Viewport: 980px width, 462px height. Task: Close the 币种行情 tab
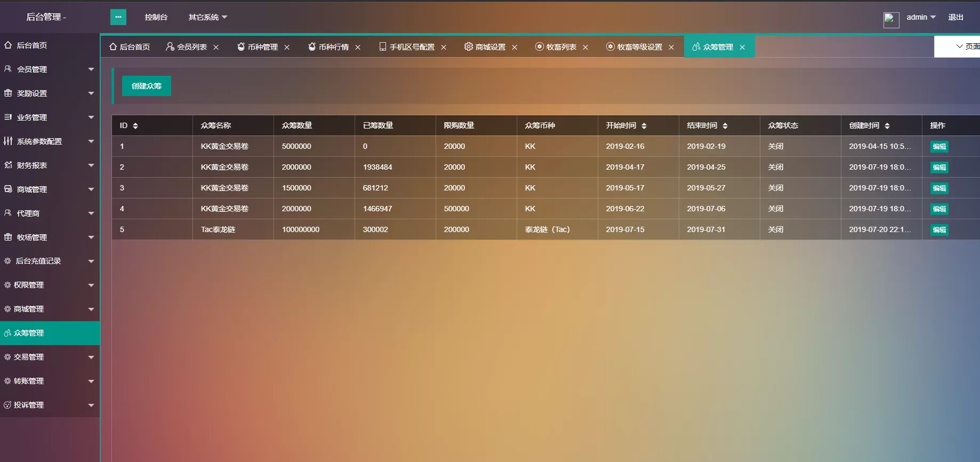click(358, 47)
